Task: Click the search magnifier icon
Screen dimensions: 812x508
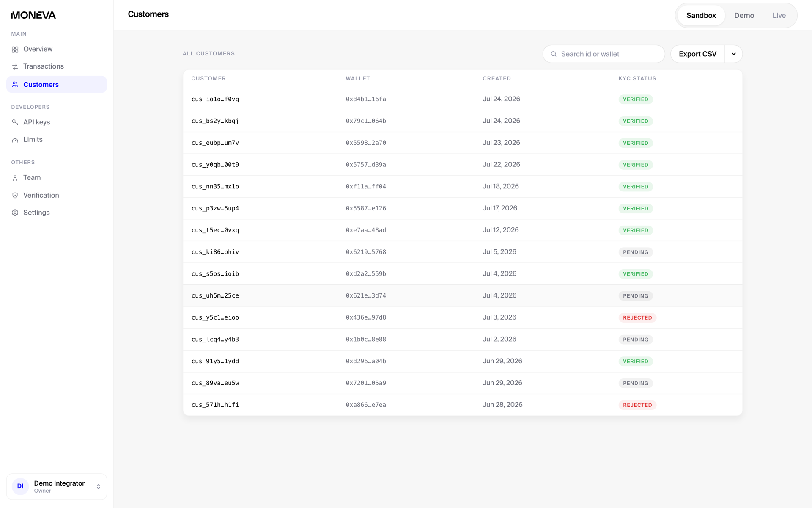Action: (554, 54)
